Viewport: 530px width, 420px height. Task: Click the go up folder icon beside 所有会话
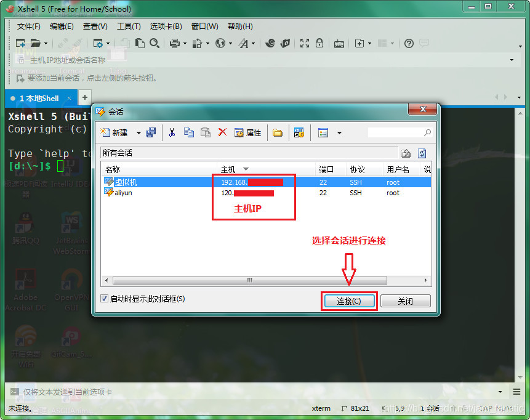click(406, 153)
